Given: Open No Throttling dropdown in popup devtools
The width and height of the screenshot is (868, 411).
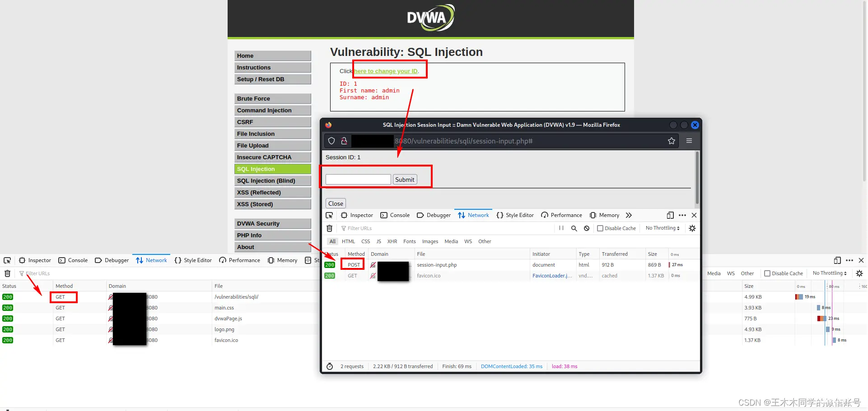Looking at the screenshot, I should pos(663,228).
